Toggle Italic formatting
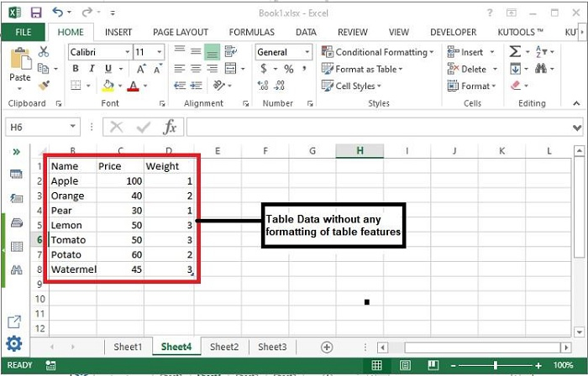The image size is (588, 376). (92, 69)
